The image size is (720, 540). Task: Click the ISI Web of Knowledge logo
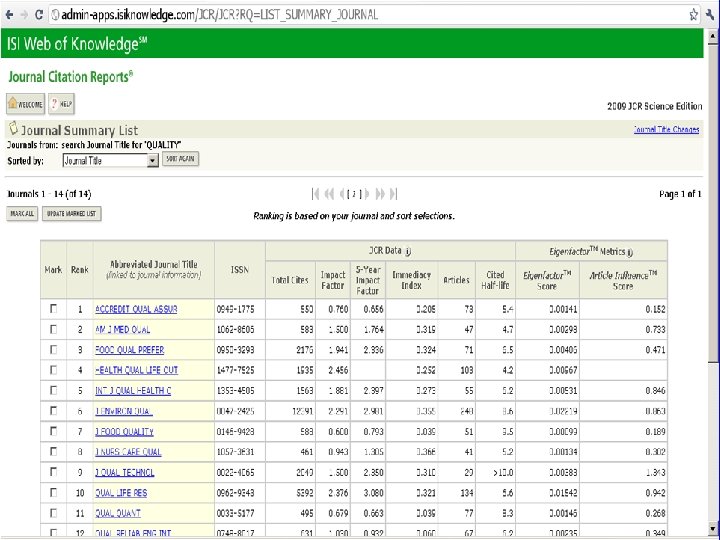pos(77,44)
